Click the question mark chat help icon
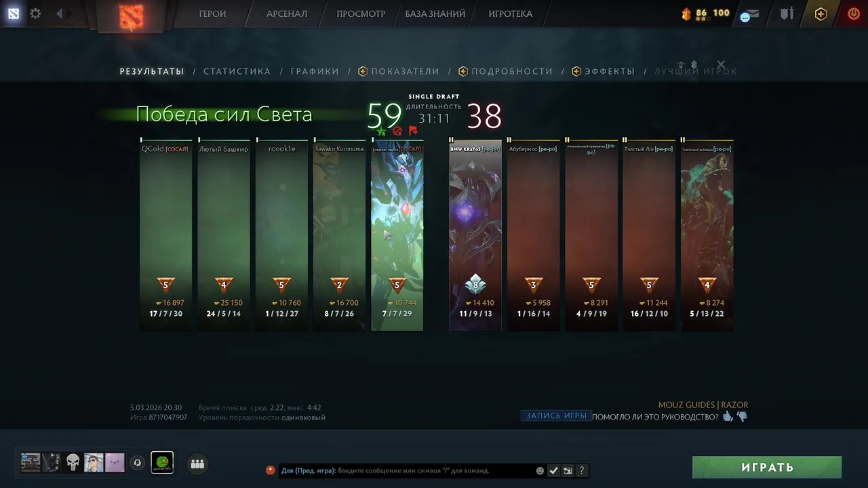Screen dimensions: 868x488 581,470
